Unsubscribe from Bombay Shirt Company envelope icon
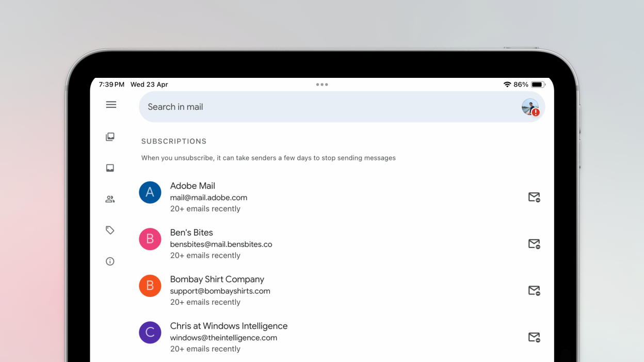This screenshot has width=644, height=362. click(x=534, y=291)
